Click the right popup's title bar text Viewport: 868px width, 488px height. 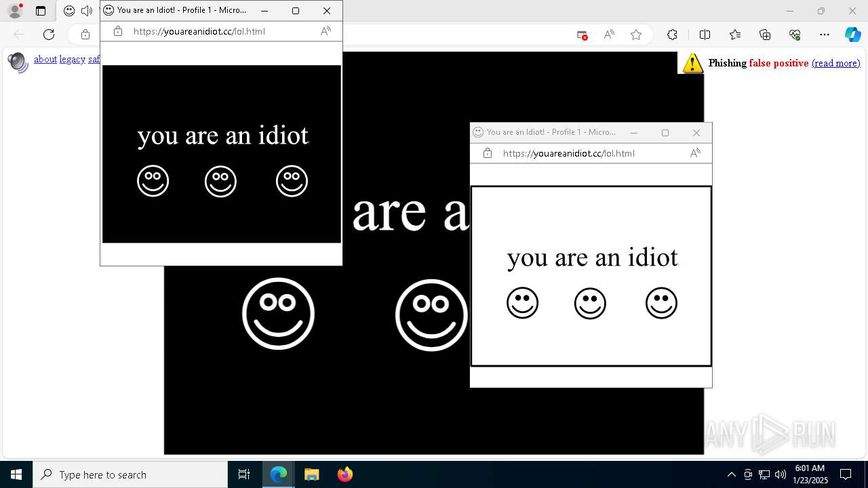[551, 132]
